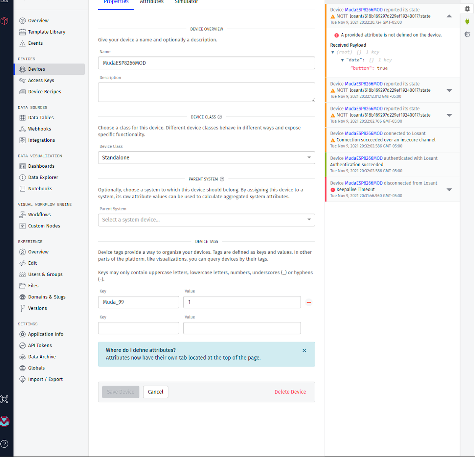Click the red cube application icon

[5, 21]
